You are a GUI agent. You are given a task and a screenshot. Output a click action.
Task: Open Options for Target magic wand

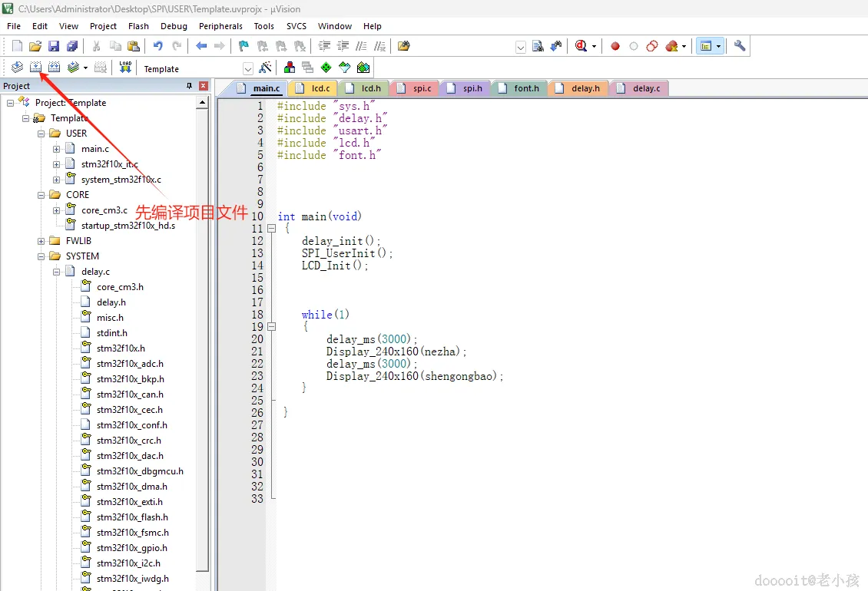click(266, 68)
